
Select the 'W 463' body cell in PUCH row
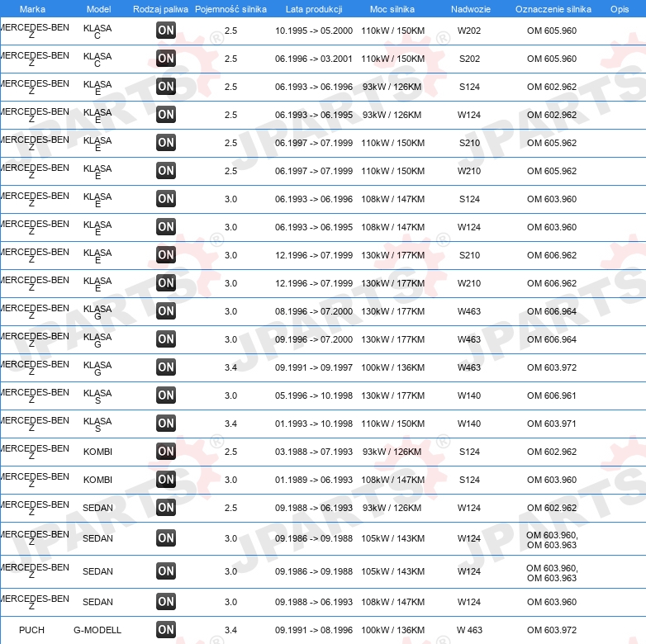coord(469,630)
